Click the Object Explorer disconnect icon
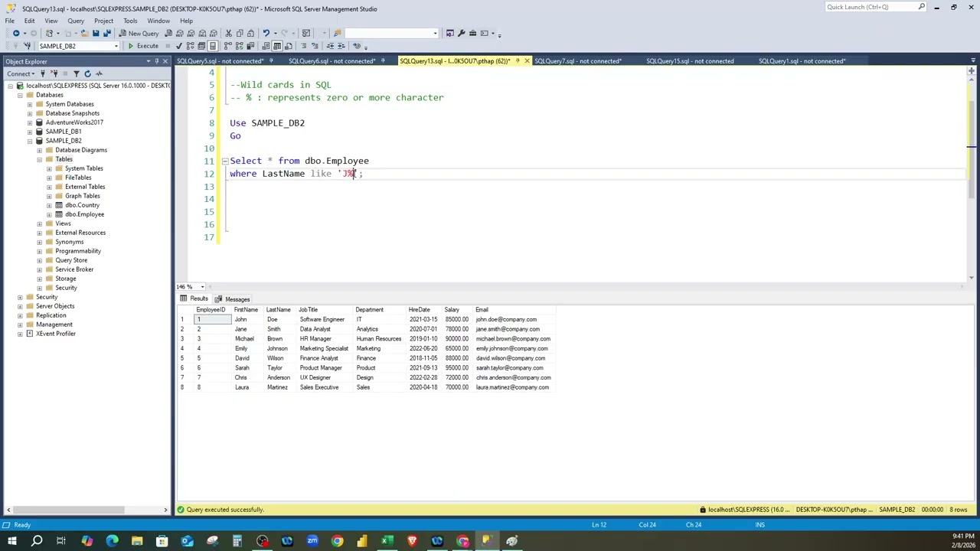The image size is (980, 551). click(x=54, y=73)
